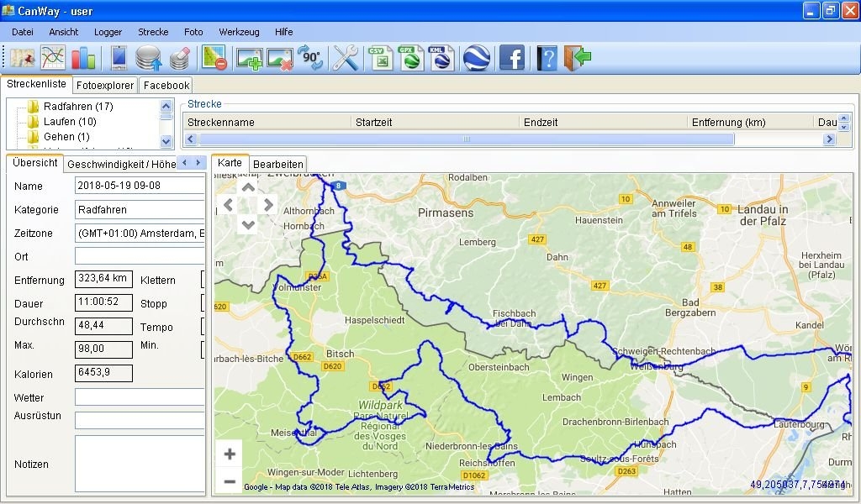The image size is (861, 504).
Task: Open the Zeitzone dropdown field
Action: [140, 234]
